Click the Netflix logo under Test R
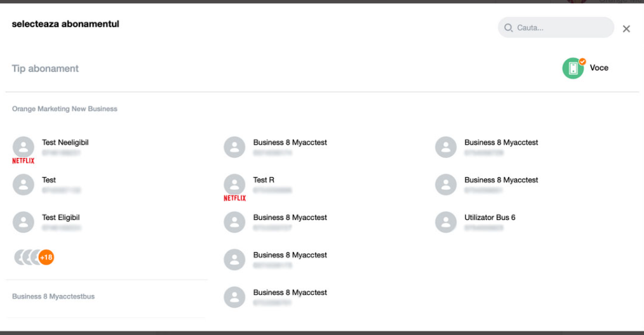Screen dimensions: 644x335 [x=234, y=199]
